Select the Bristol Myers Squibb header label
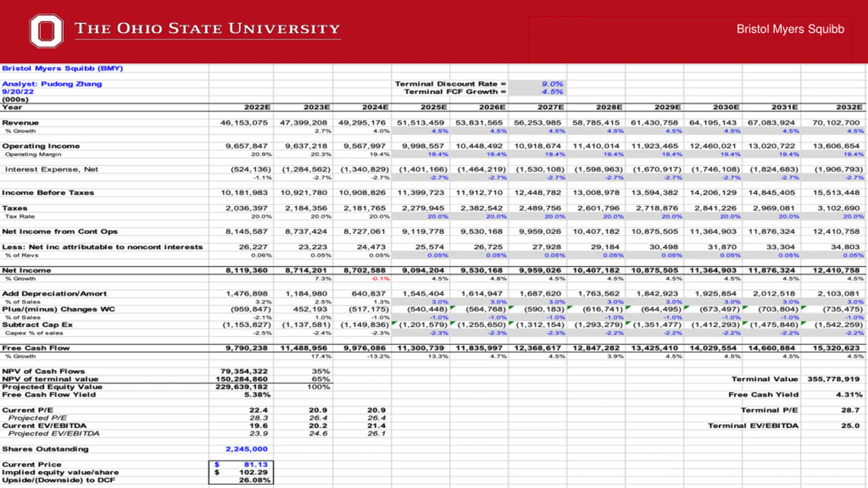This screenshot has width=868, height=488. pyautogui.click(x=790, y=29)
